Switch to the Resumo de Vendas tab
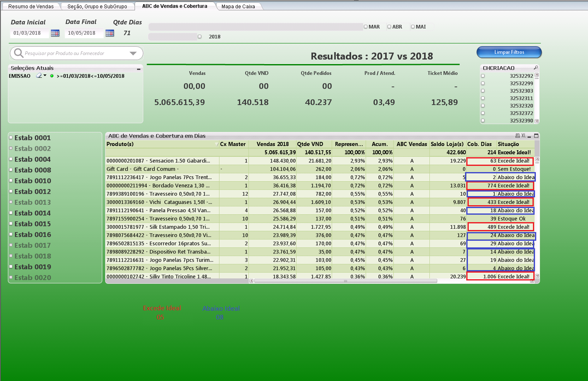 pos(31,6)
